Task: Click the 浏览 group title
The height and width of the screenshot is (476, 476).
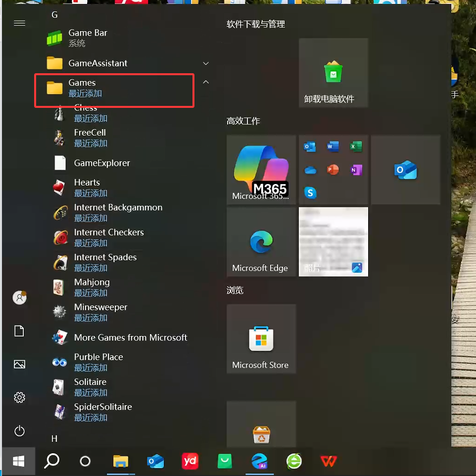Action: pos(235,290)
